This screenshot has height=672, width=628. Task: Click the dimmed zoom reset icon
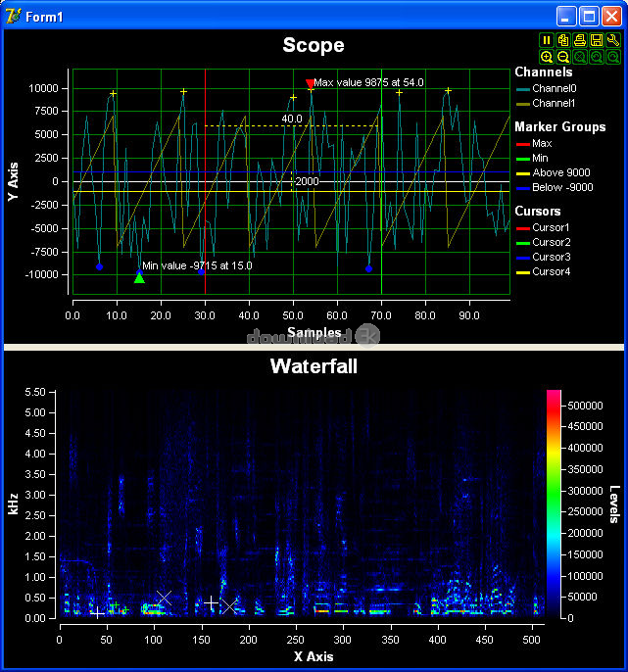tap(580, 57)
